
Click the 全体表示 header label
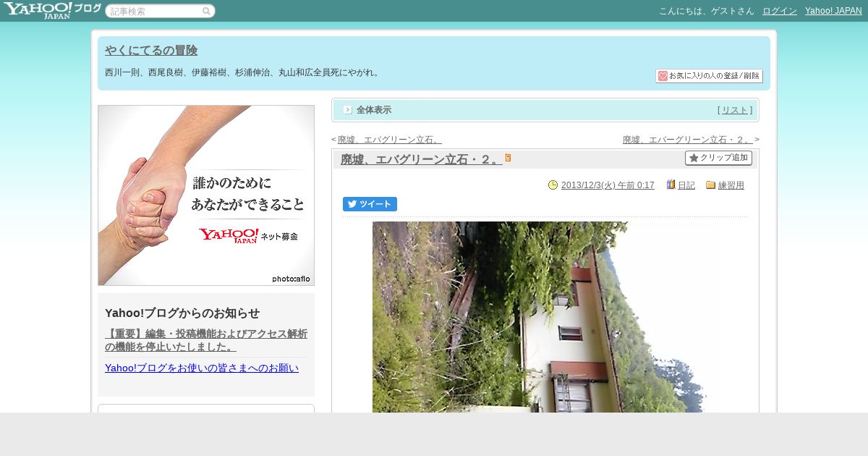pos(374,110)
